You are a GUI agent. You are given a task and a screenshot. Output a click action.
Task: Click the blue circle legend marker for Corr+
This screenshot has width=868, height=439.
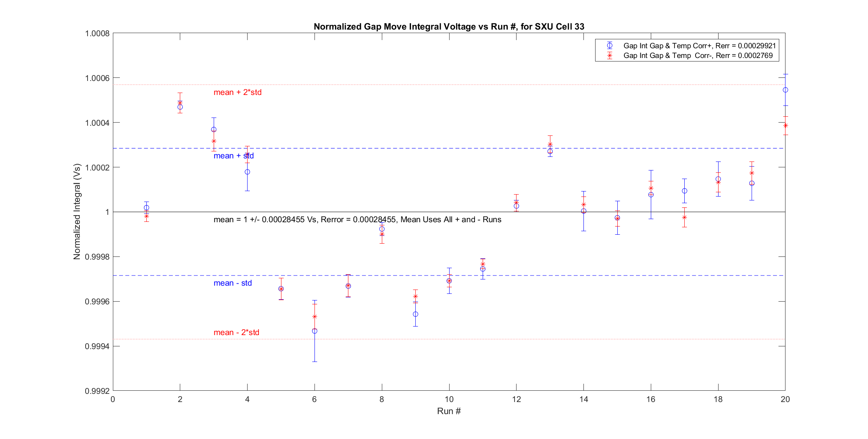[x=610, y=46]
